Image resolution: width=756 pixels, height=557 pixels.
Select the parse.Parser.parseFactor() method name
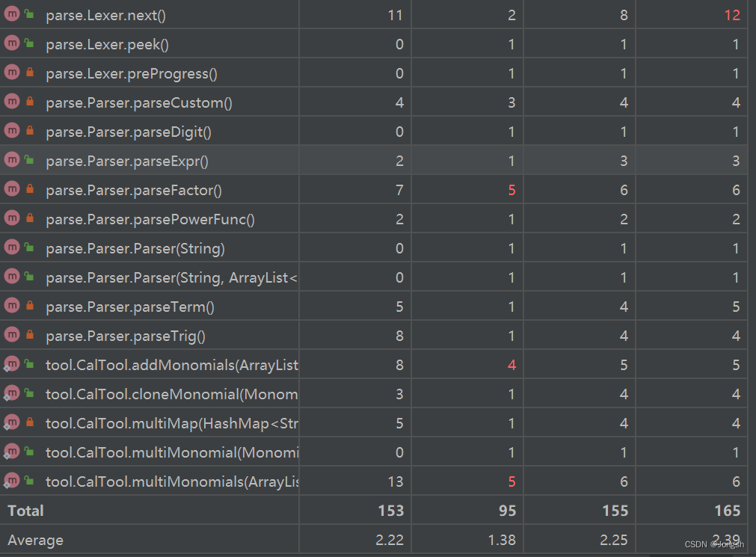coord(134,191)
